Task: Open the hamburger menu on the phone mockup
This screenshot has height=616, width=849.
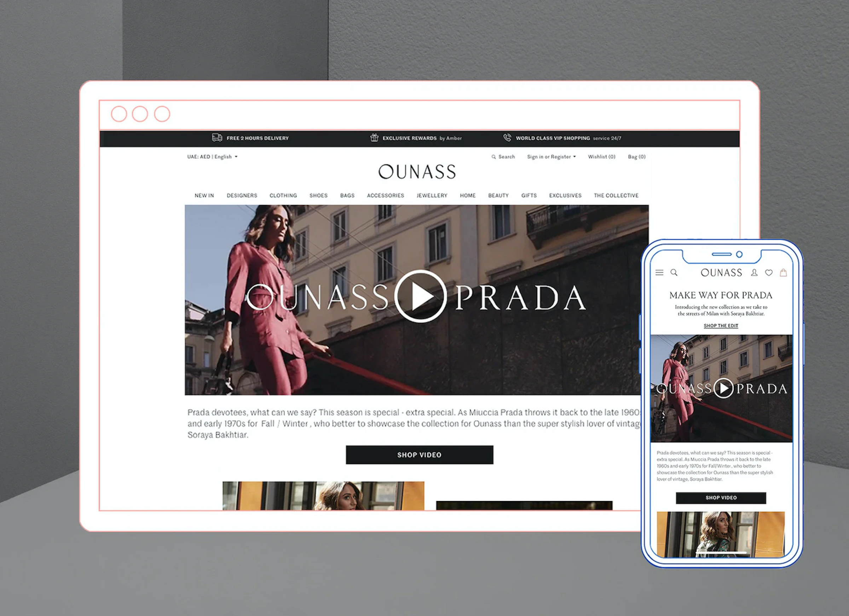Action: [x=659, y=273]
